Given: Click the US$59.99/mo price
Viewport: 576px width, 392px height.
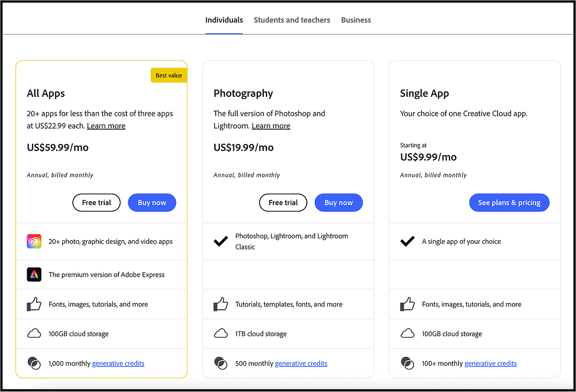Looking at the screenshot, I should coord(58,148).
